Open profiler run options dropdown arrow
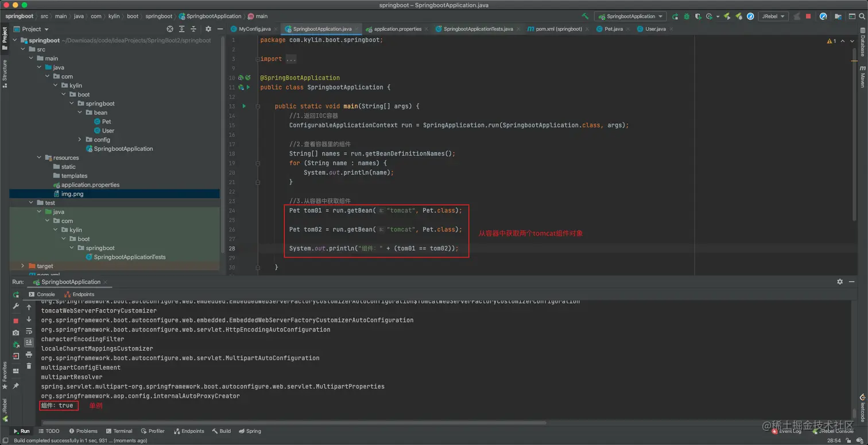This screenshot has height=445, width=868. pos(718,17)
